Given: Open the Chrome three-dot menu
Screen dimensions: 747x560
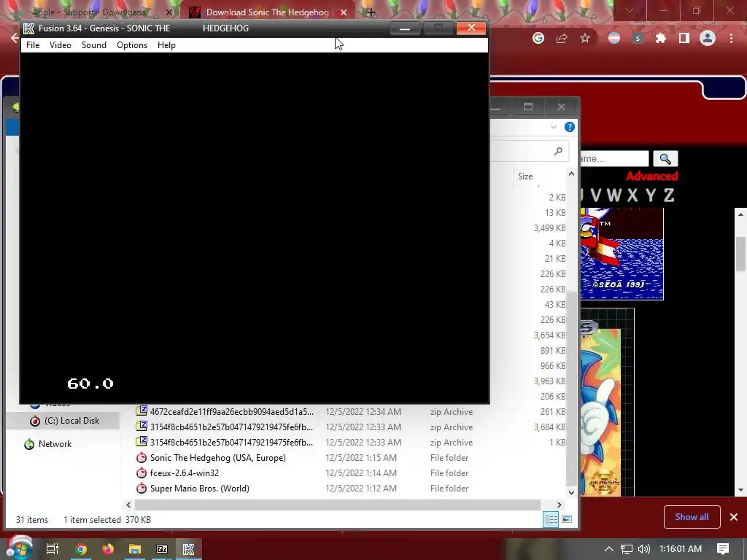Looking at the screenshot, I should [x=731, y=39].
